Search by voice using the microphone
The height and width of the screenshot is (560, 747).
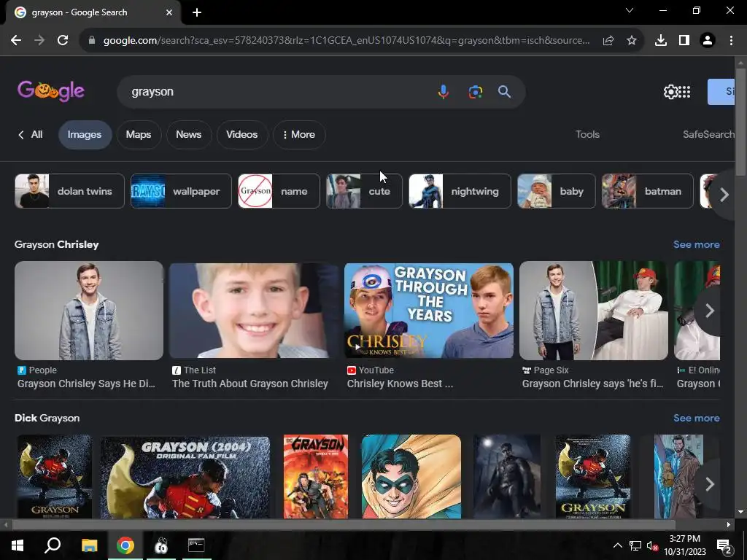443,91
